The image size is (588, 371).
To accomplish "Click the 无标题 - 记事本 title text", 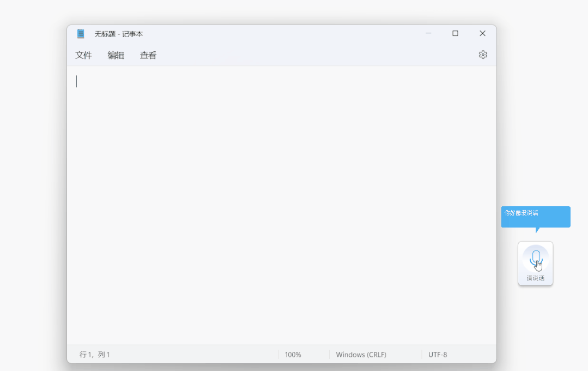I will point(118,34).
